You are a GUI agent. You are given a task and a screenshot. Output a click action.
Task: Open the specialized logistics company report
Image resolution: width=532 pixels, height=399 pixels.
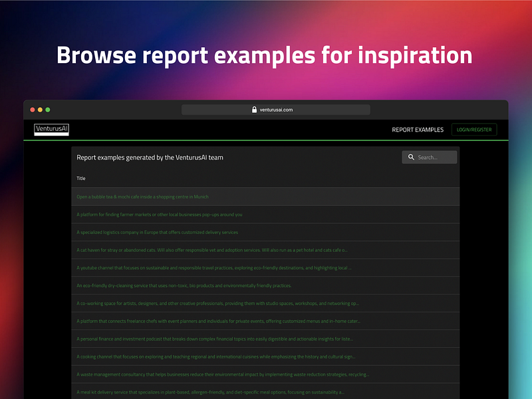pos(157,232)
